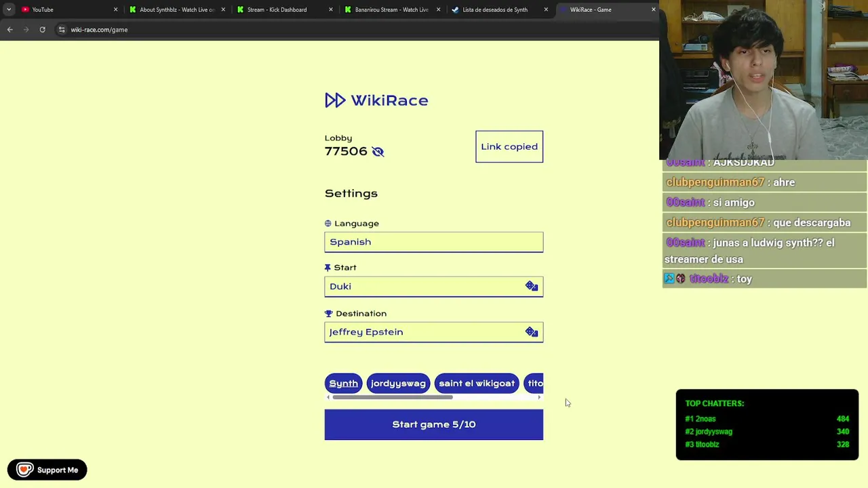The width and height of the screenshot is (868, 488).
Task: Click the webcam overlay video
Action: tap(764, 79)
